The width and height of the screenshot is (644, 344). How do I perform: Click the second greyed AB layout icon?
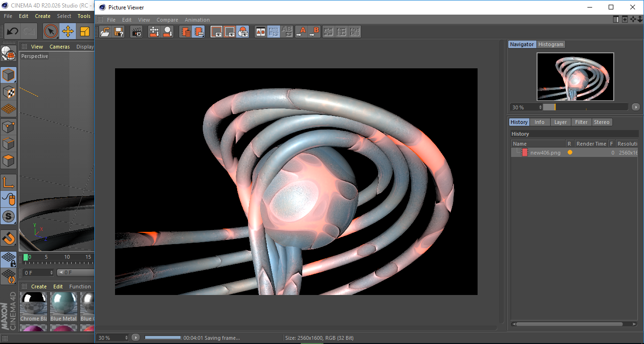coord(342,32)
